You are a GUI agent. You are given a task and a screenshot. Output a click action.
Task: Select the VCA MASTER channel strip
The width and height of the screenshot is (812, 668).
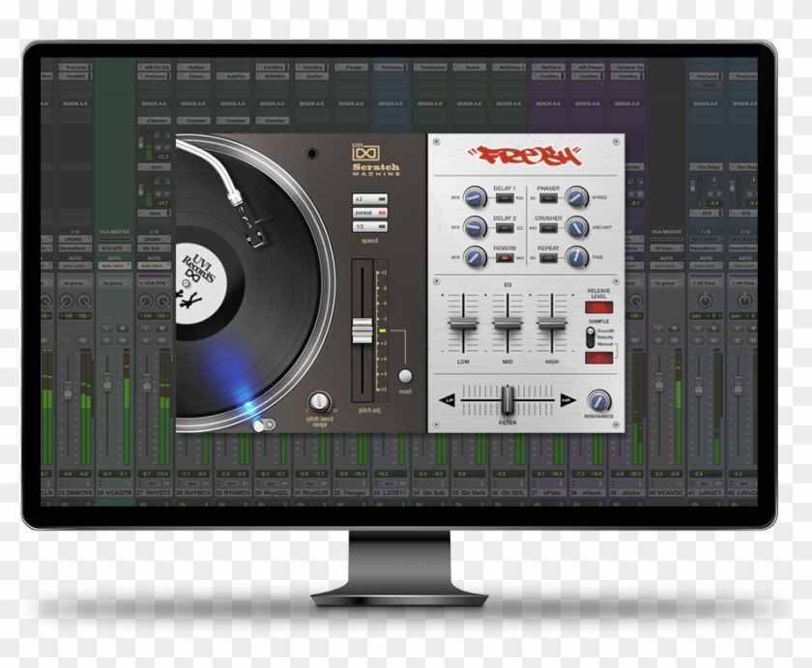pos(114,231)
